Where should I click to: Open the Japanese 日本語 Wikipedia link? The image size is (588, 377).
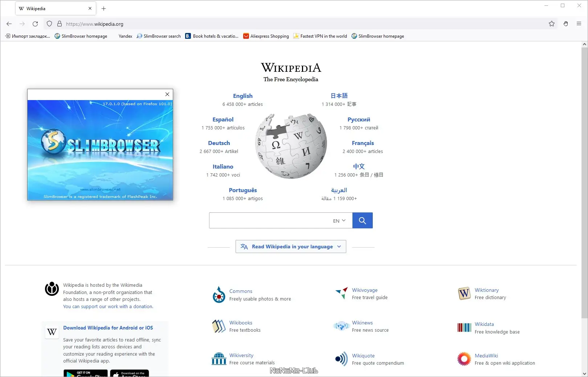coord(339,96)
